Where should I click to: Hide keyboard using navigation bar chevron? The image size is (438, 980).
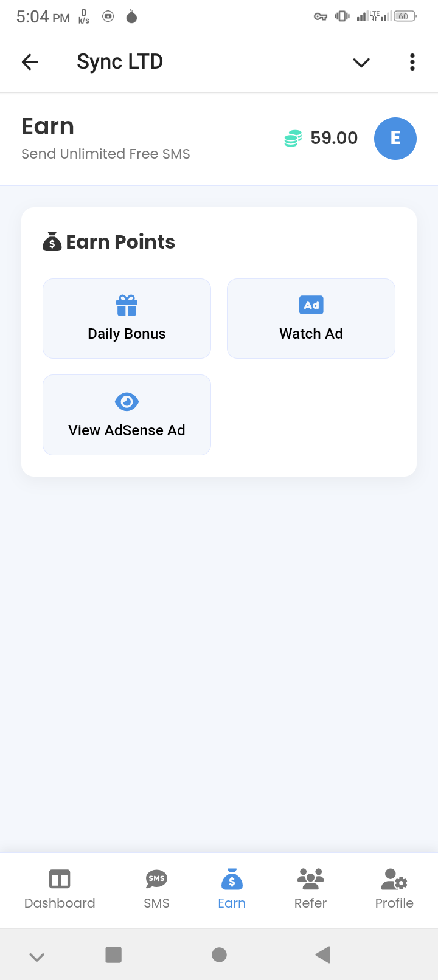pyautogui.click(x=36, y=957)
